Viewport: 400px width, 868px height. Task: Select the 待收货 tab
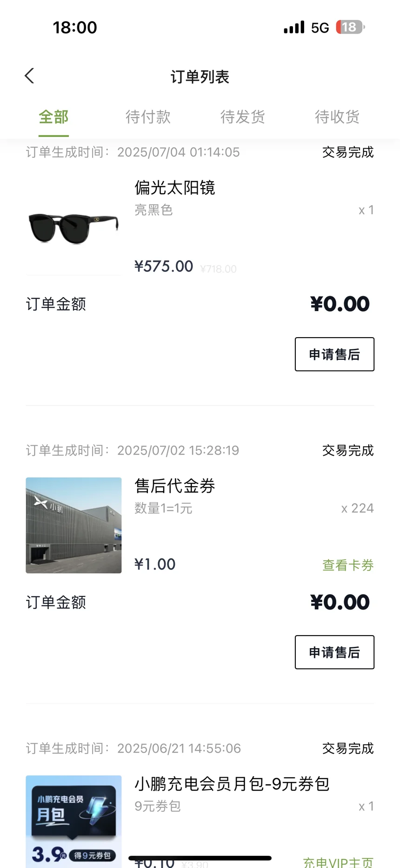(x=337, y=117)
